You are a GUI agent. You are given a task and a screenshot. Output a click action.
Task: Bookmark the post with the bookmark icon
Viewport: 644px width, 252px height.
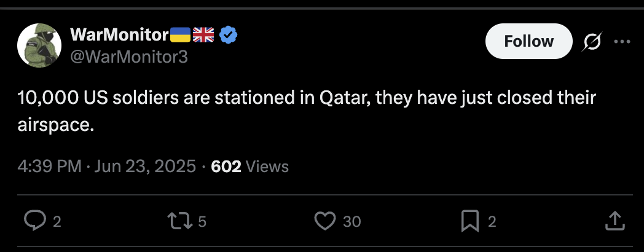[x=470, y=221]
